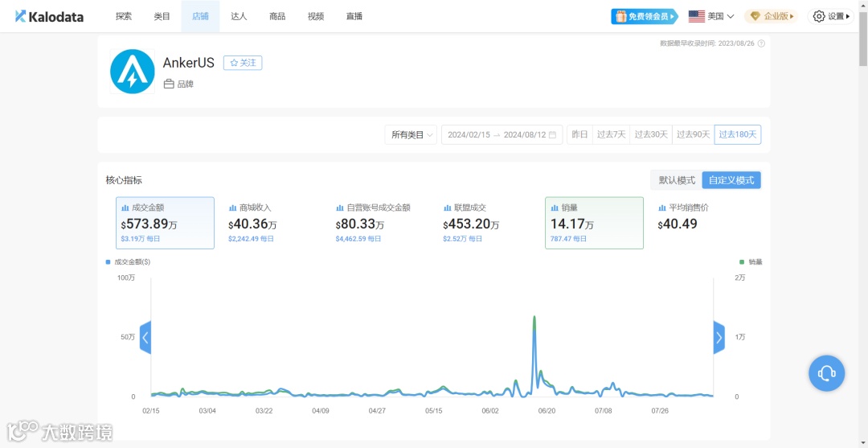Switch to 自定义模式
The image size is (868, 448).
731,180
